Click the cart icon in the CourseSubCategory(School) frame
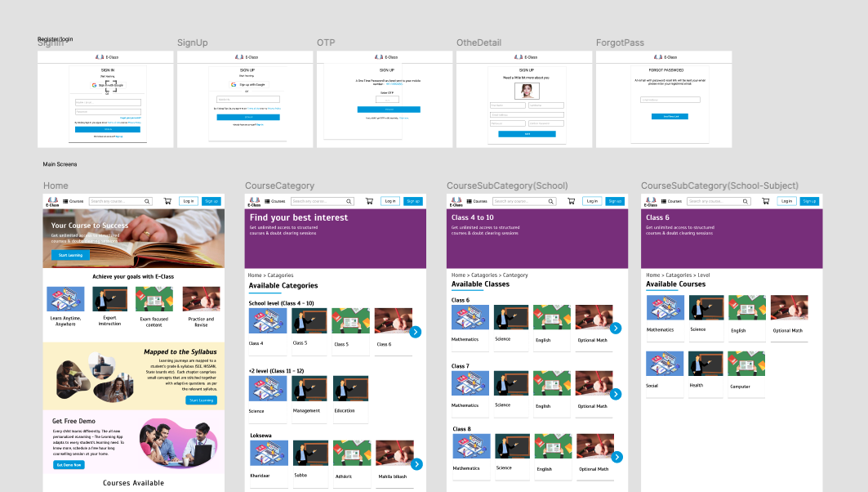 [x=572, y=201]
